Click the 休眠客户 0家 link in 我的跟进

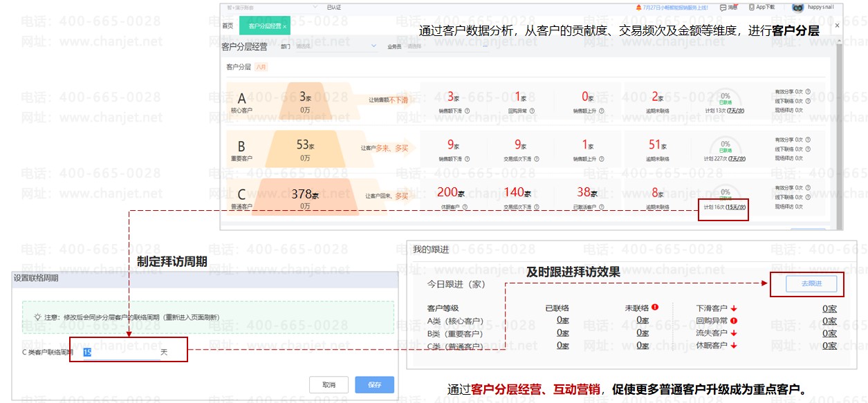click(829, 345)
